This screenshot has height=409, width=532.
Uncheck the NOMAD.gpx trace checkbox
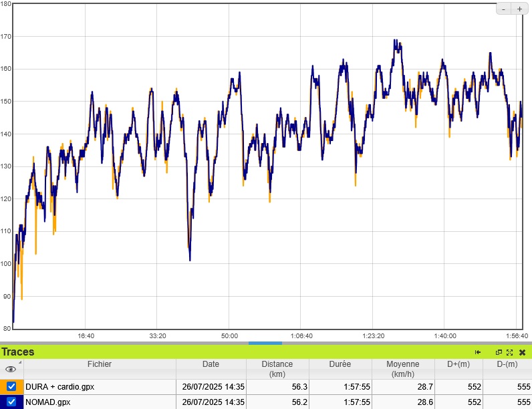click(x=11, y=402)
